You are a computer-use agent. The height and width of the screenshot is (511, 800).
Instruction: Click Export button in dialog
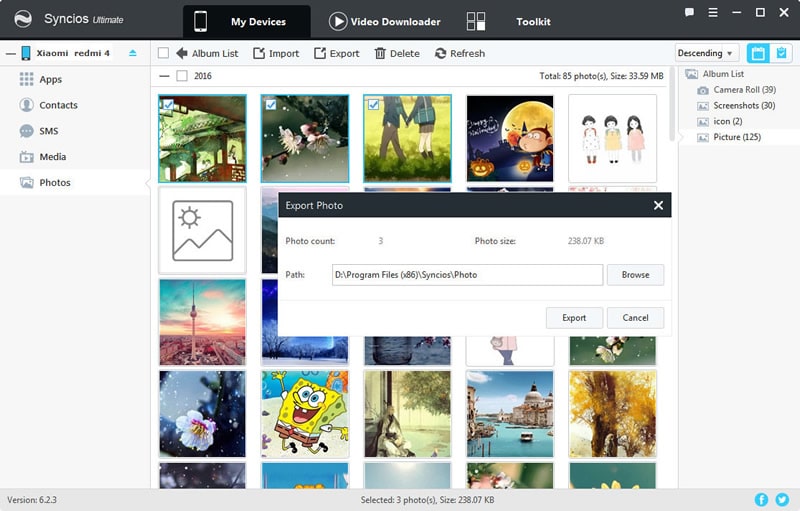pos(574,318)
